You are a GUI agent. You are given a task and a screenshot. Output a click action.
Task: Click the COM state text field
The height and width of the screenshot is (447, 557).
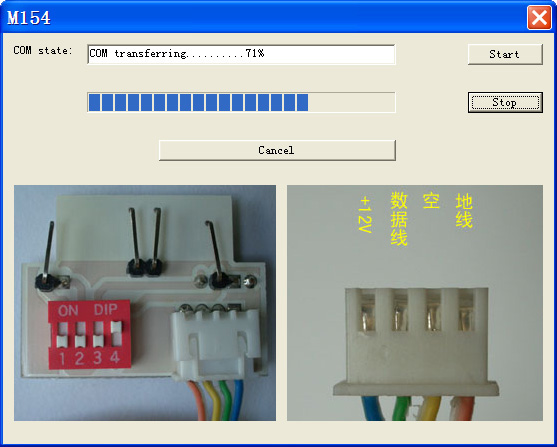click(241, 54)
